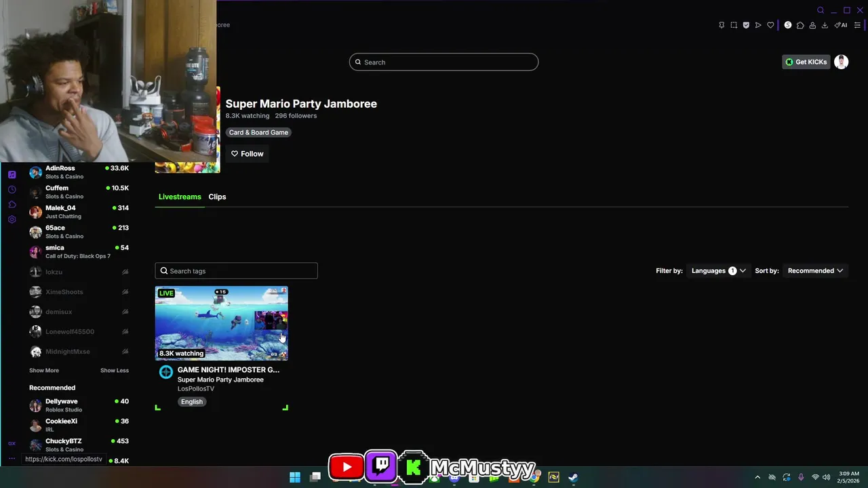Follow the Super Mario Party Jamboree category

[x=247, y=154]
